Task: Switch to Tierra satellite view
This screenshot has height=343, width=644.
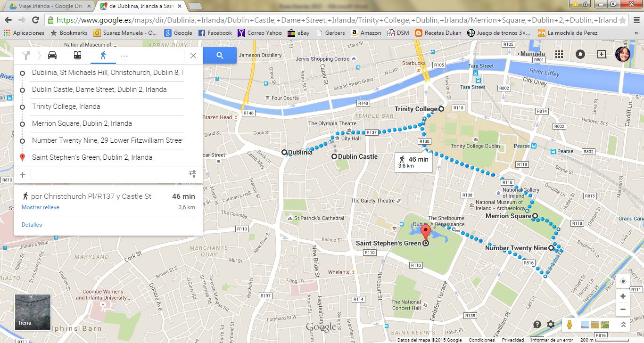Action: [x=33, y=311]
